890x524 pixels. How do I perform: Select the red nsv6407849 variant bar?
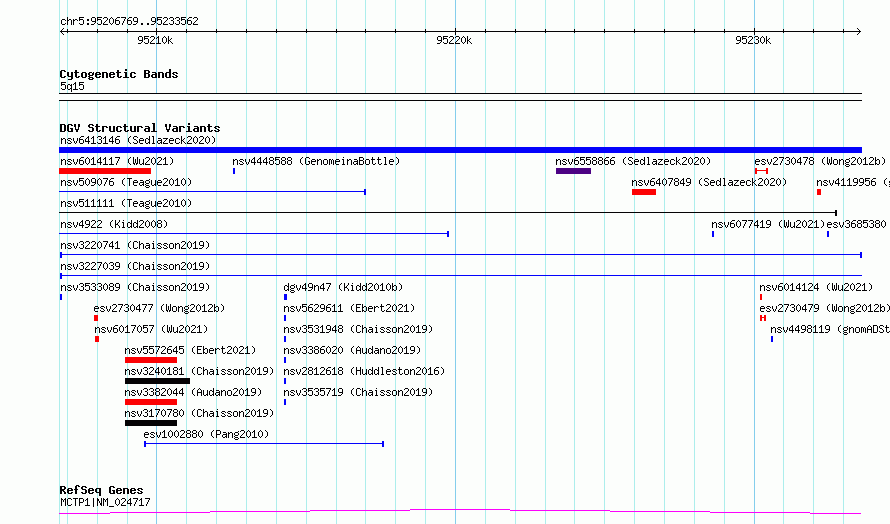(644, 192)
